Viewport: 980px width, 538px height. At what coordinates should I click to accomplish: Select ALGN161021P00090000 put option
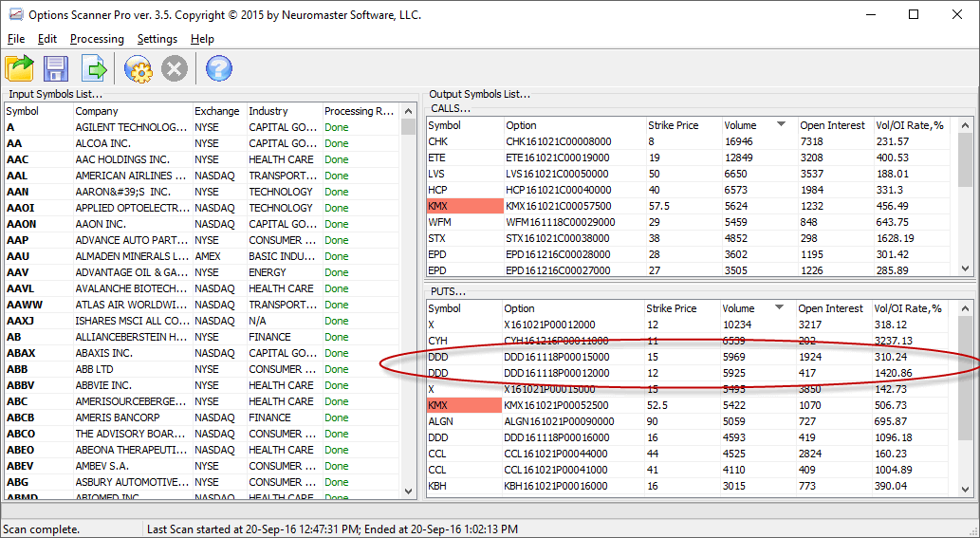pos(560,422)
